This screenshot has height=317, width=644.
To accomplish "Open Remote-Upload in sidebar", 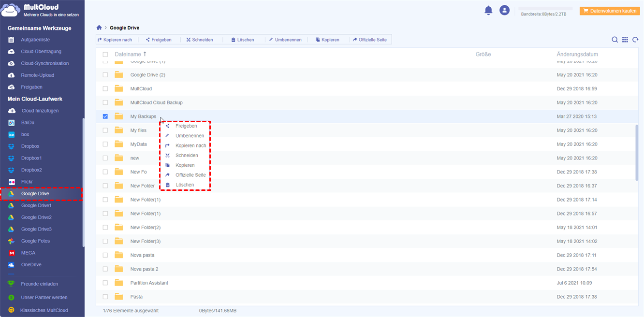I will pos(38,75).
